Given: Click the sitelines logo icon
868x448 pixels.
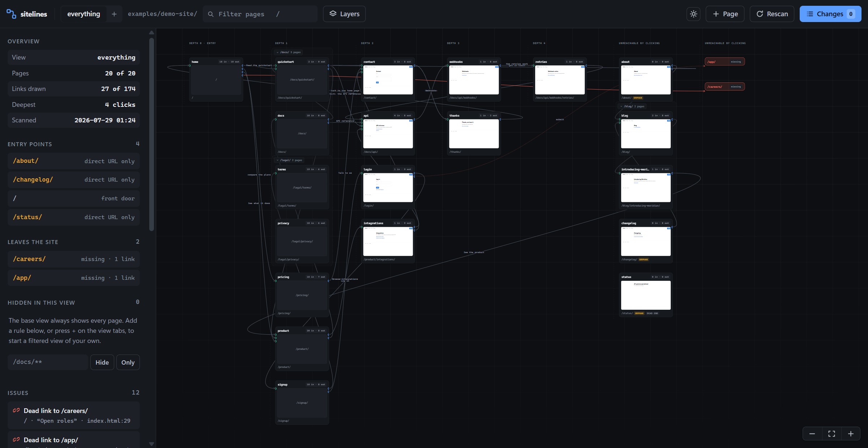Looking at the screenshot, I should pyautogui.click(x=11, y=14).
